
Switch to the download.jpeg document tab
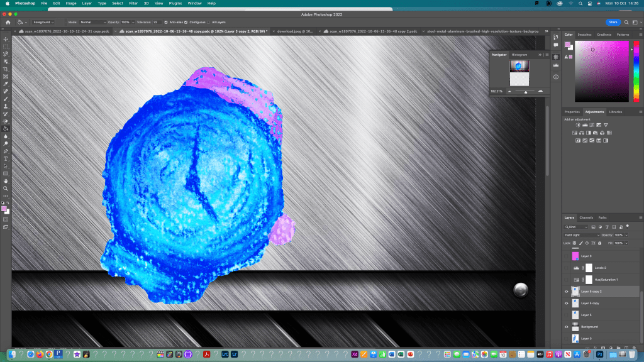(294, 30)
